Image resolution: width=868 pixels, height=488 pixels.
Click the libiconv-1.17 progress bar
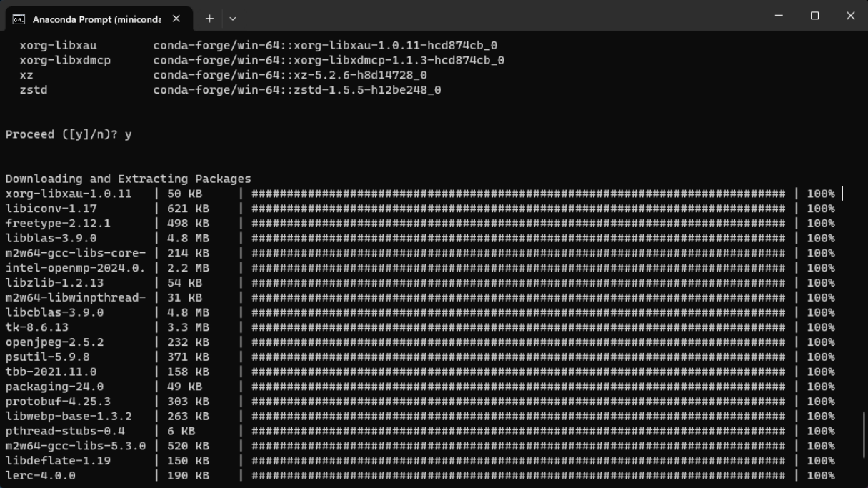click(x=518, y=209)
